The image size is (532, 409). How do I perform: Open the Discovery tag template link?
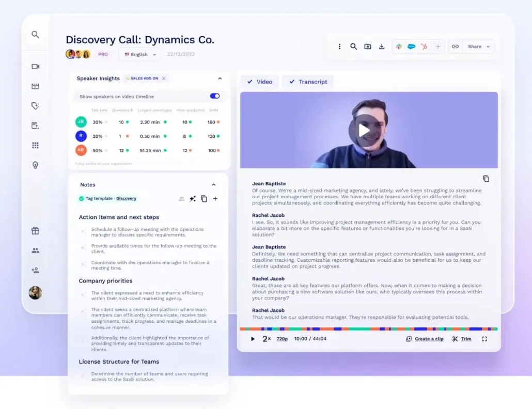tap(126, 198)
